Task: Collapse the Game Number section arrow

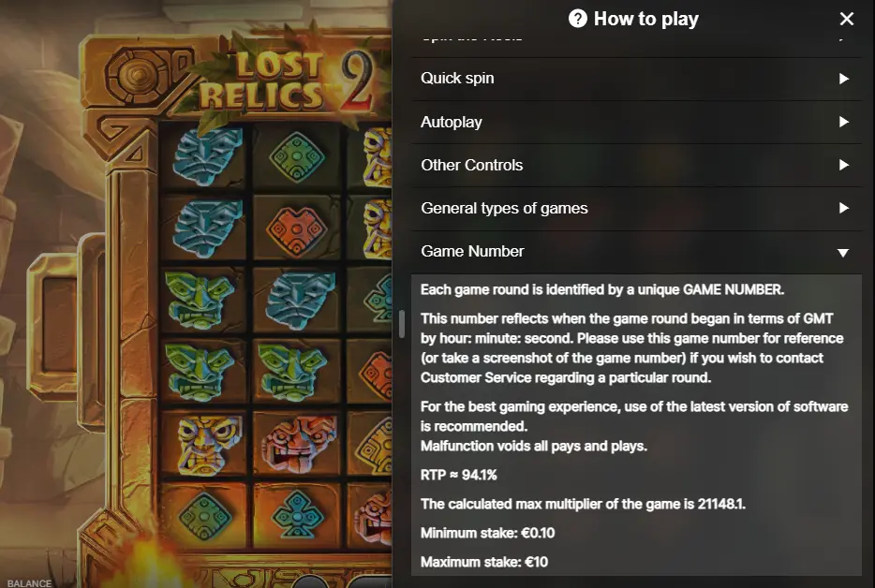Action: coord(843,253)
